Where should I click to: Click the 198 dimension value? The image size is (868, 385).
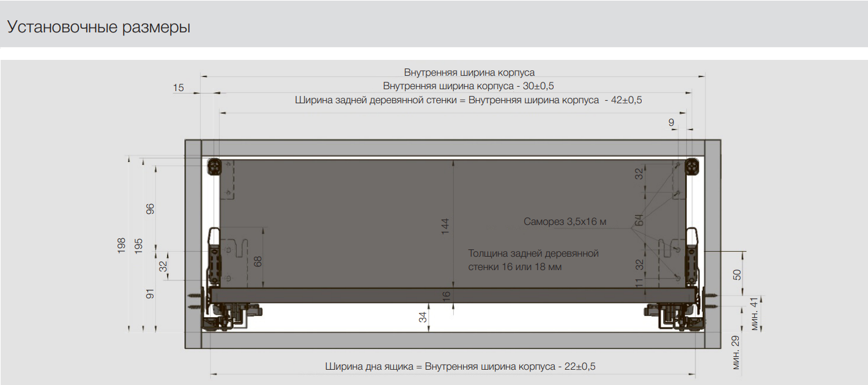(x=121, y=246)
